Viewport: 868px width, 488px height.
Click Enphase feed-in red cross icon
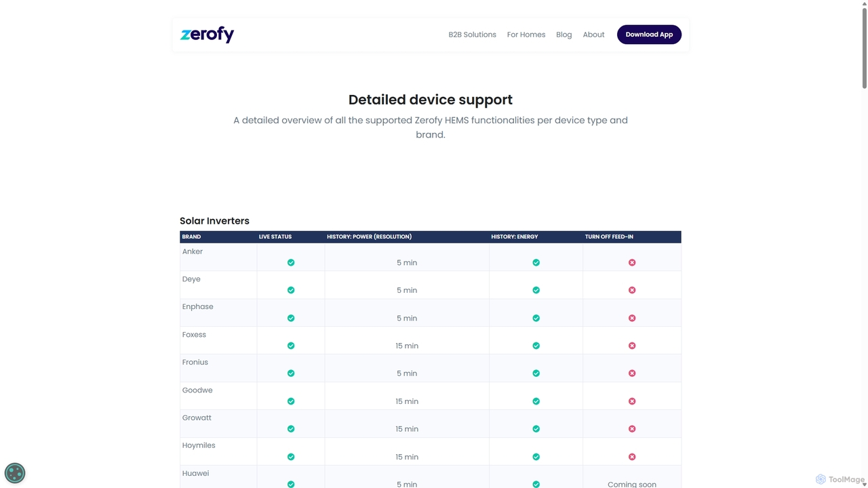pos(632,318)
